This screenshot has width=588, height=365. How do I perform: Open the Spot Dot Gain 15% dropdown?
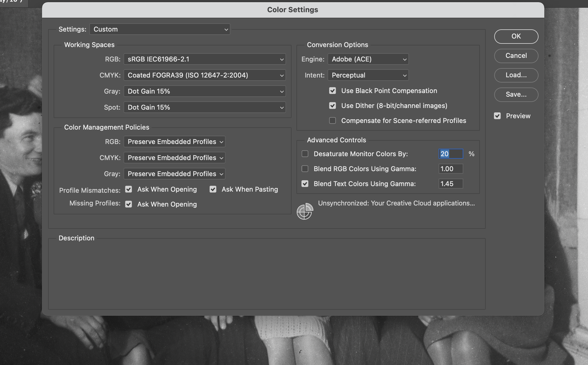pyautogui.click(x=204, y=107)
